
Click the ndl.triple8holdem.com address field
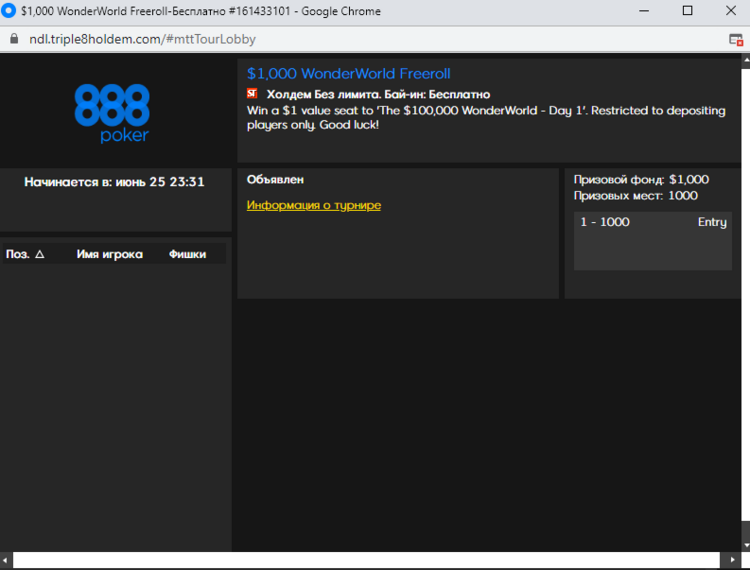tap(140, 39)
